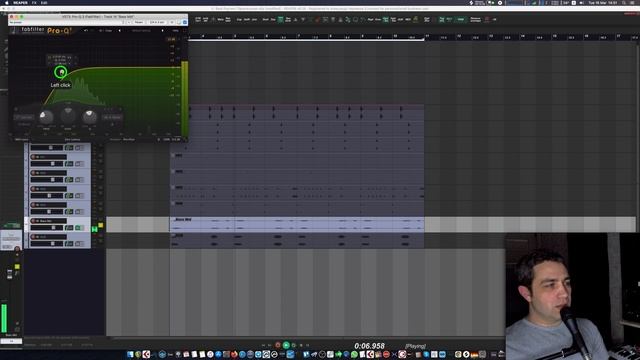Click the go-to-start transport button
The height and width of the screenshot is (360, 640).
pyautogui.click(x=263, y=345)
